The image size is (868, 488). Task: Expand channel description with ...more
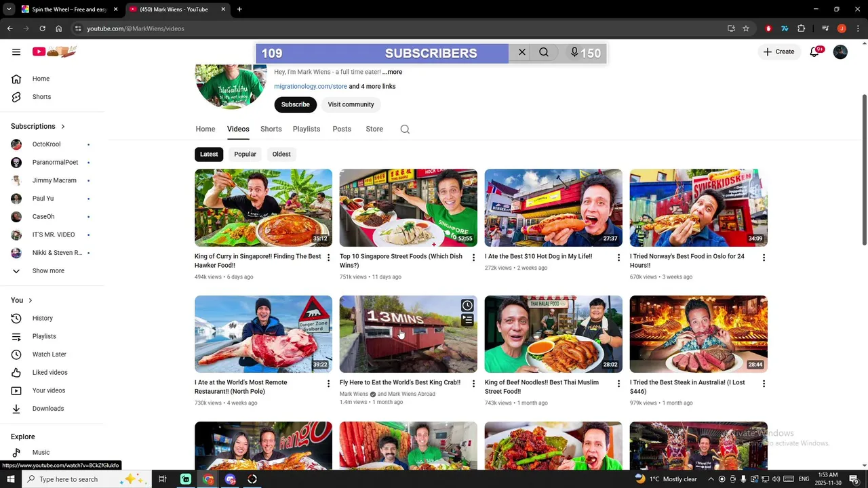pos(392,72)
